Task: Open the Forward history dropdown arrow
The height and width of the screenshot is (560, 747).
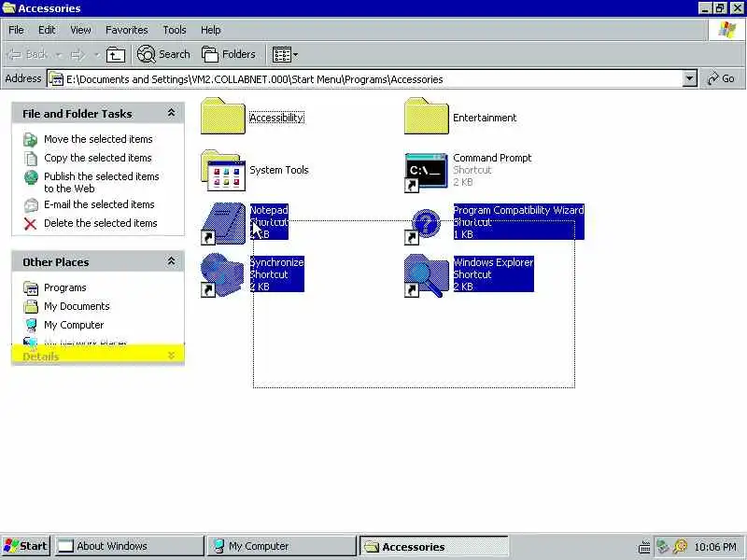Action: coord(97,55)
